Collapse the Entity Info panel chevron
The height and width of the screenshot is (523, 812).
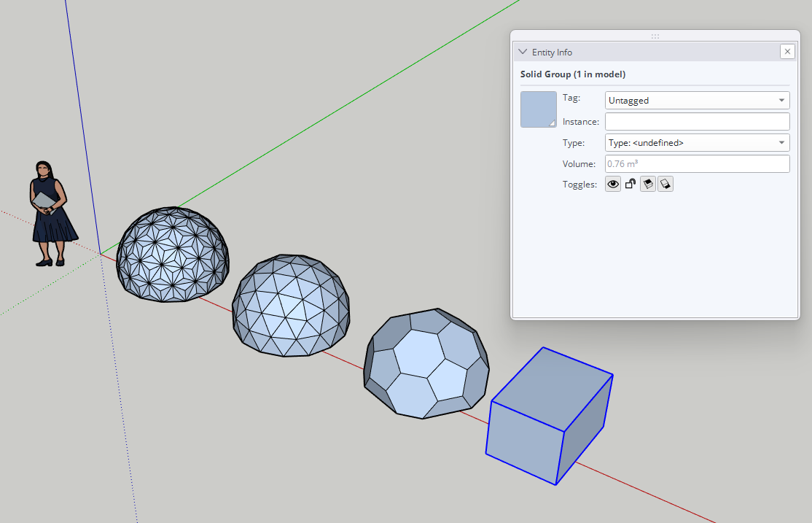[x=523, y=52]
